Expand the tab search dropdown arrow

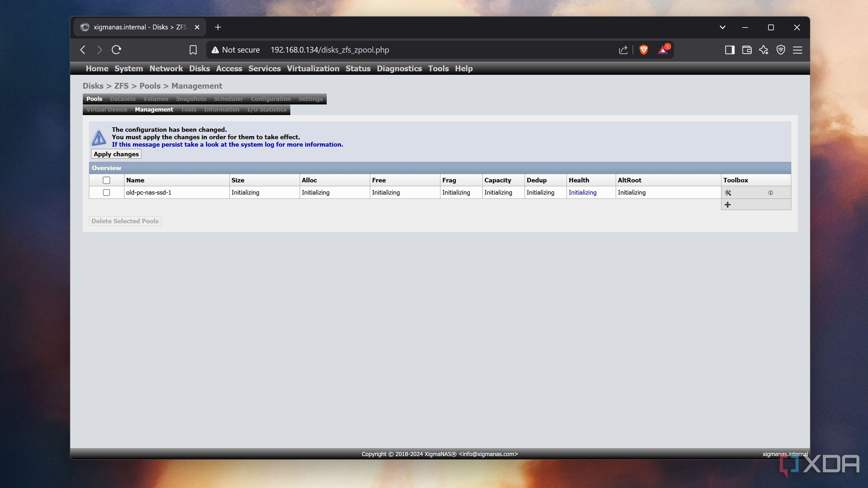pos(722,27)
